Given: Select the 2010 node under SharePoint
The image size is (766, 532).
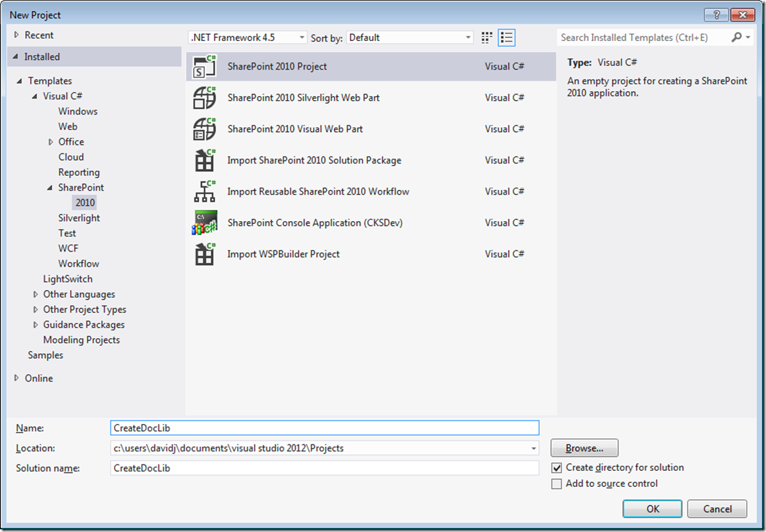Looking at the screenshot, I should [85, 203].
